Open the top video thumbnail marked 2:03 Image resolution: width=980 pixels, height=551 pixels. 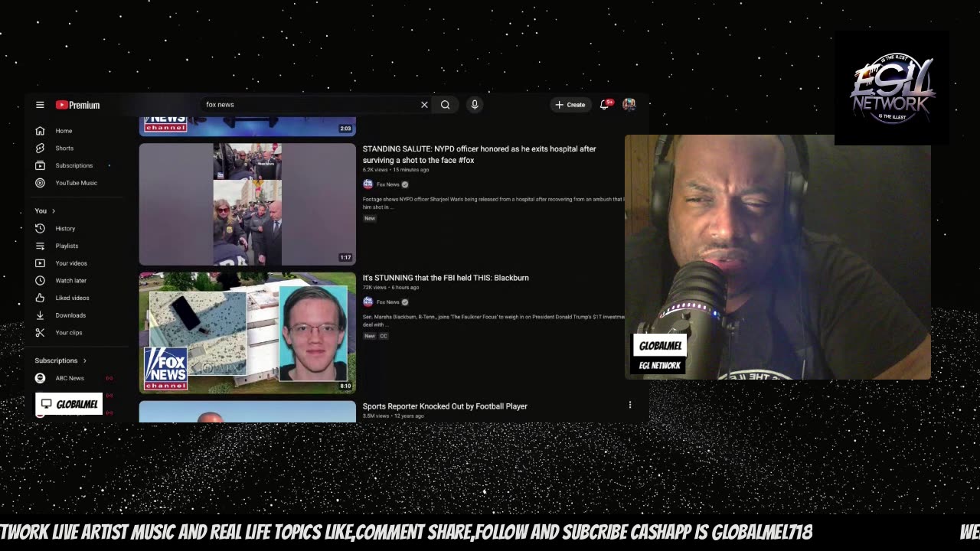pos(247,126)
